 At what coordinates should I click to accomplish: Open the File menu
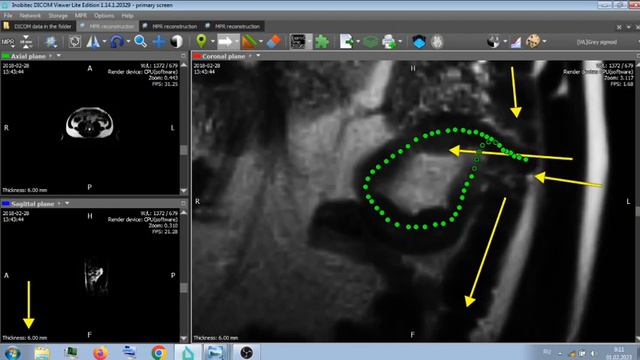pos(8,16)
